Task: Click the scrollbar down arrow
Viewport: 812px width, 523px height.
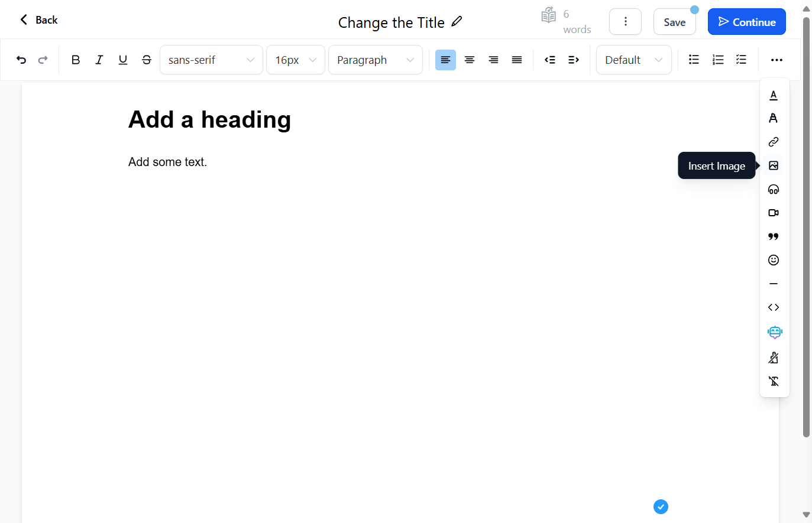Action: [806, 515]
